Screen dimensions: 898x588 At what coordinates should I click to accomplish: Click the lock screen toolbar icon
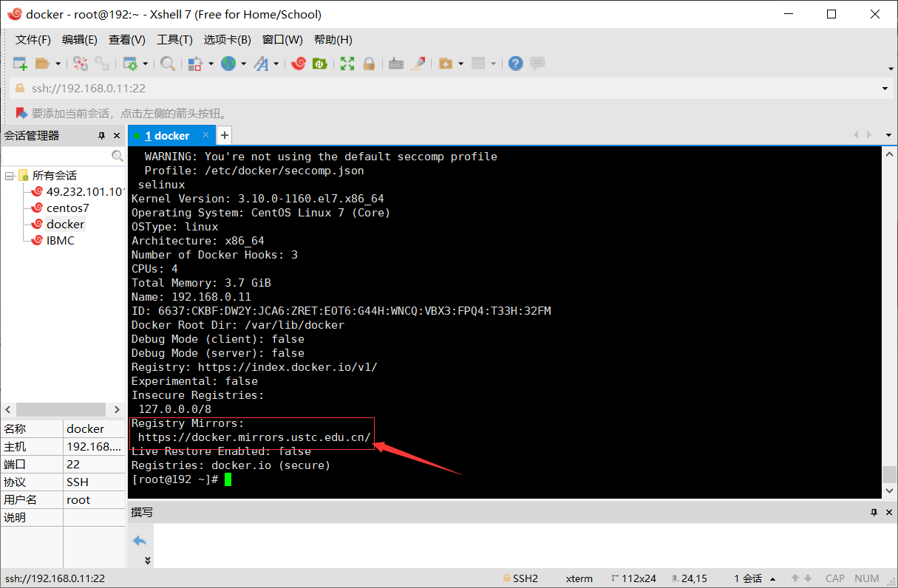point(368,64)
